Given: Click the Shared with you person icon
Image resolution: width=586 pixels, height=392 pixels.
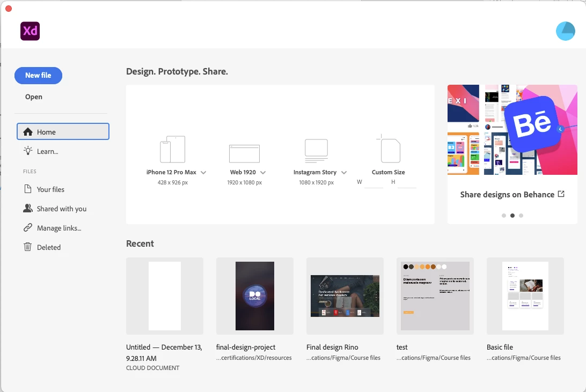Looking at the screenshot, I should coord(28,208).
